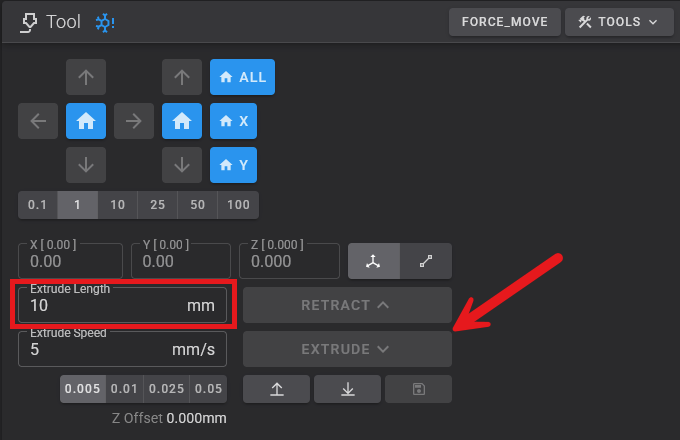Jog toolhead left with left arrow
Image resolution: width=680 pixels, height=440 pixels.
point(38,121)
